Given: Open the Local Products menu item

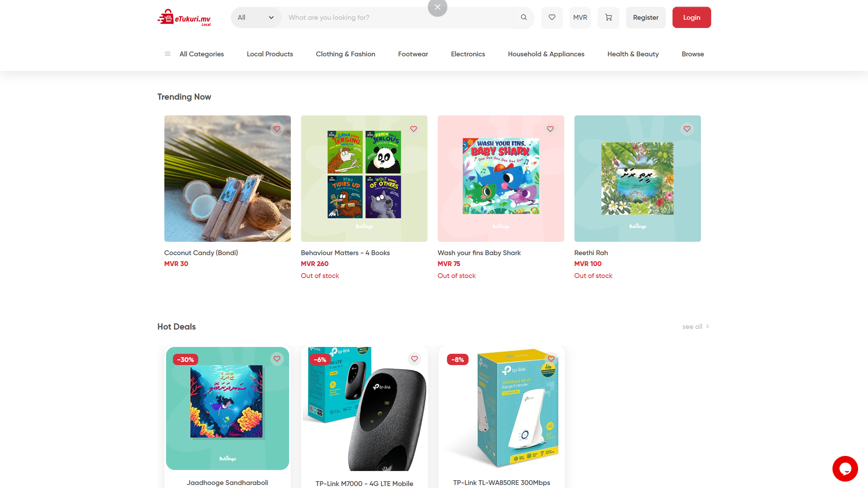Looking at the screenshot, I should tap(269, 54).
